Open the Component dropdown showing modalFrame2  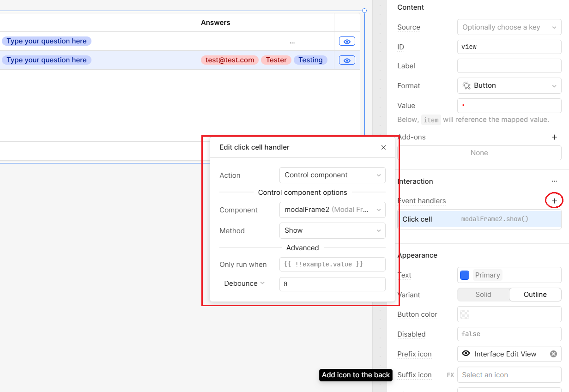pos(333,210)
